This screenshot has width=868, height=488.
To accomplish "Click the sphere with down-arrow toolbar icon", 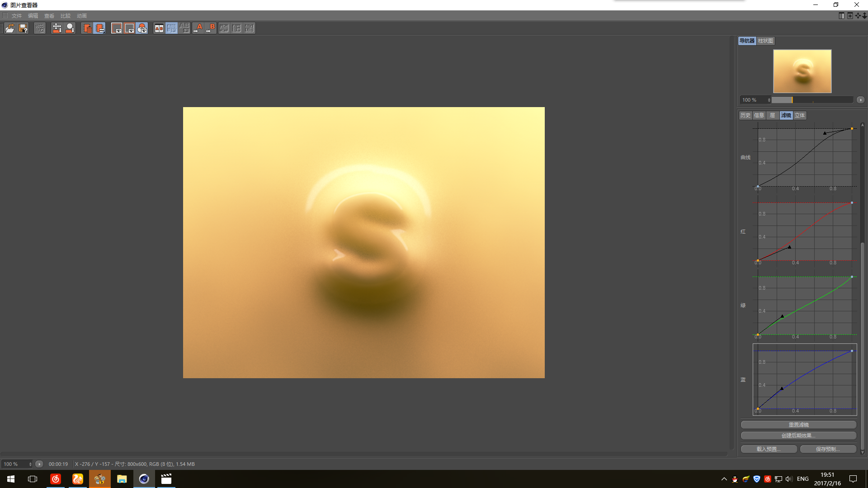I will (x=70, y=28).
